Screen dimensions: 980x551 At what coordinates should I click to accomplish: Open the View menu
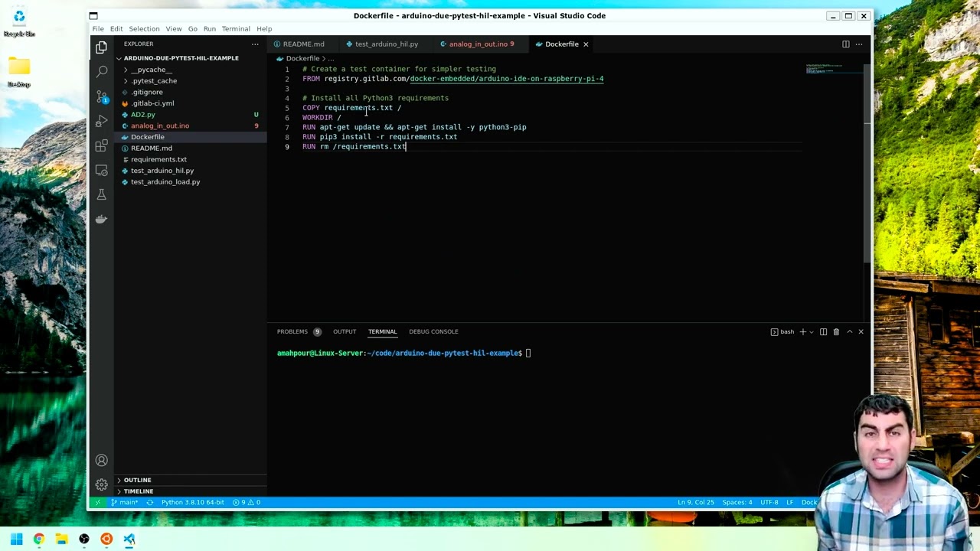pyautogui.click(x=174, y=29)
